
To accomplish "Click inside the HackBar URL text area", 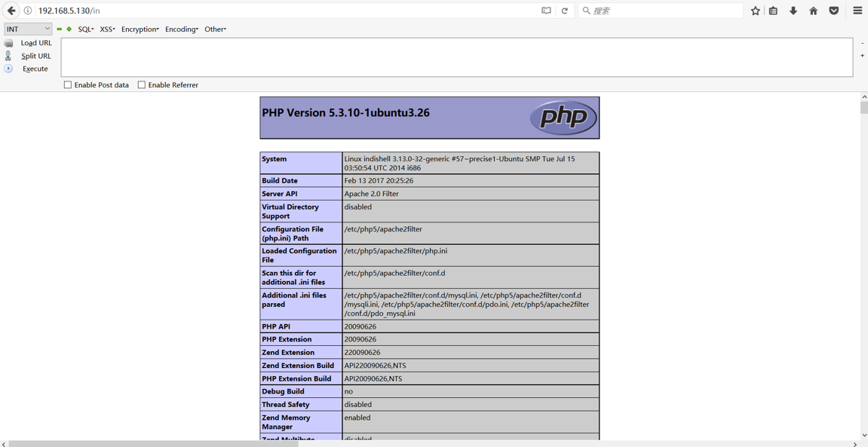I will pos(457,57).
